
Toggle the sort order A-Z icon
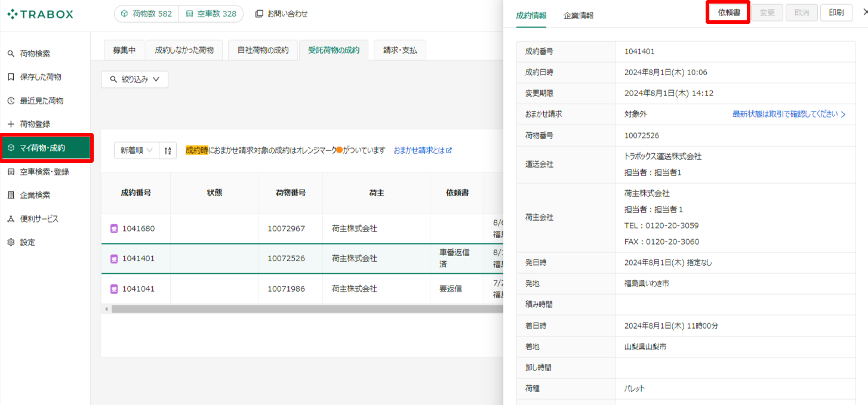(x=168, y=150)
